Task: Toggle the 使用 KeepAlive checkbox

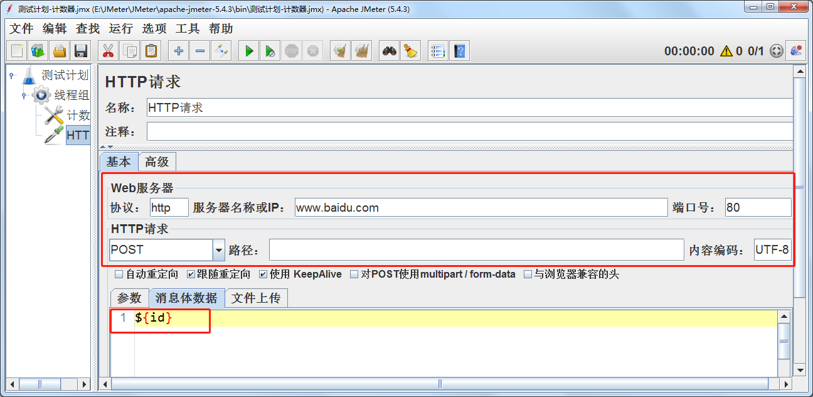Action: tap(263, 274)
